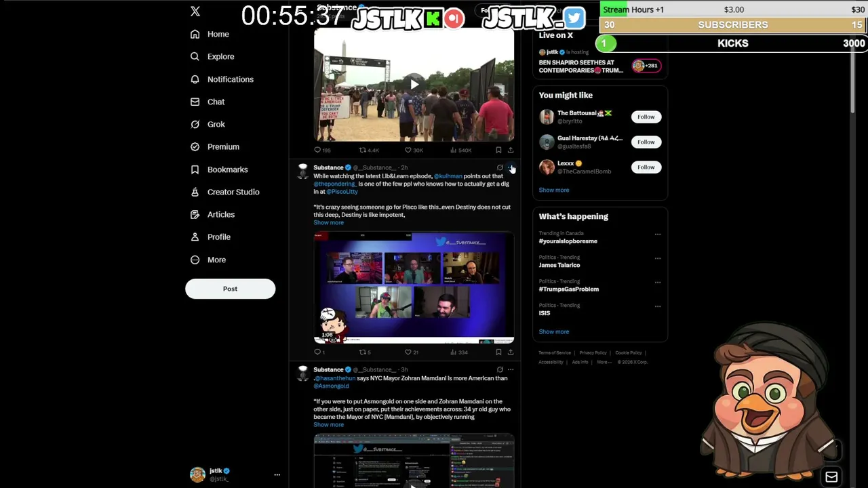Open Grok actions on the Mamdani tweet
This screenshot has width=868, height=488.
click(x=500, y=369)
